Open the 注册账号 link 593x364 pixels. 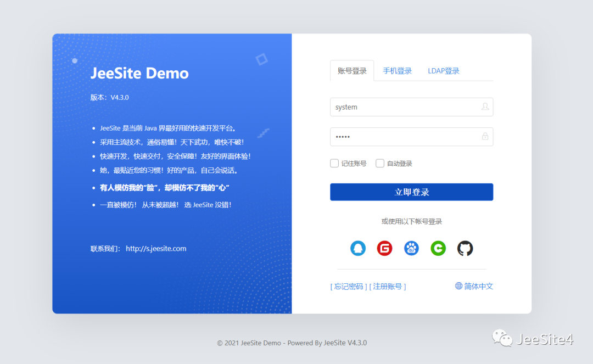(388, 287)
